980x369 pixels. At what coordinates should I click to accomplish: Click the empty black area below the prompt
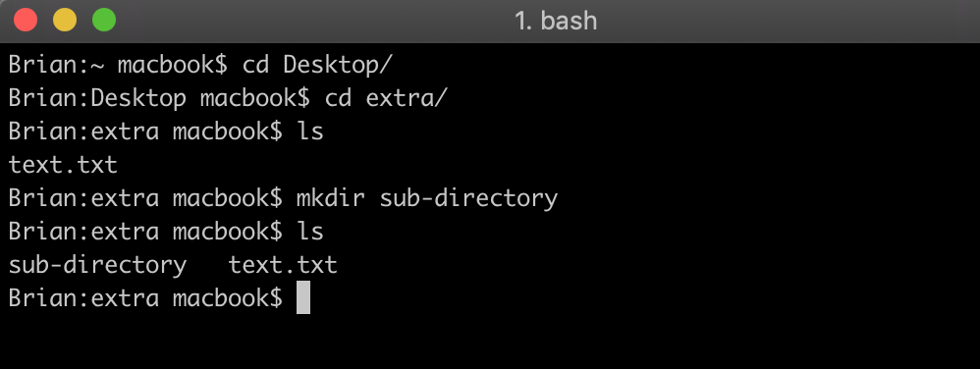490,343
